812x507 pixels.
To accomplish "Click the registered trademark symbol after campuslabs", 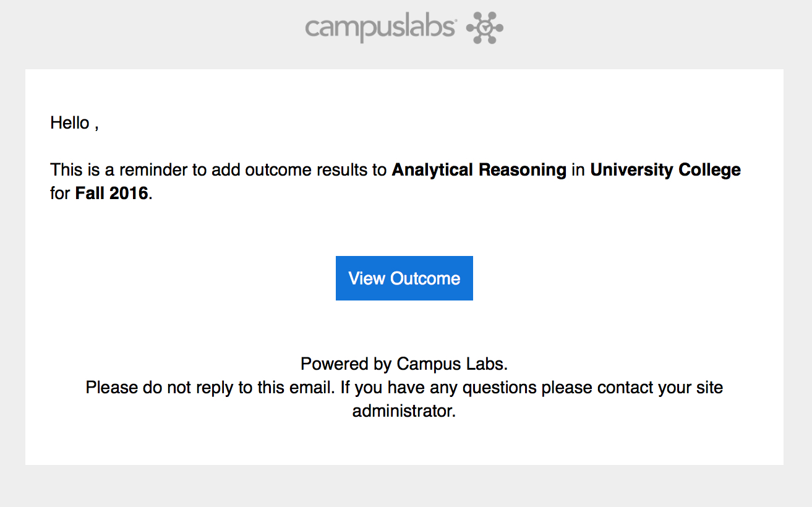I will [455, 21].
